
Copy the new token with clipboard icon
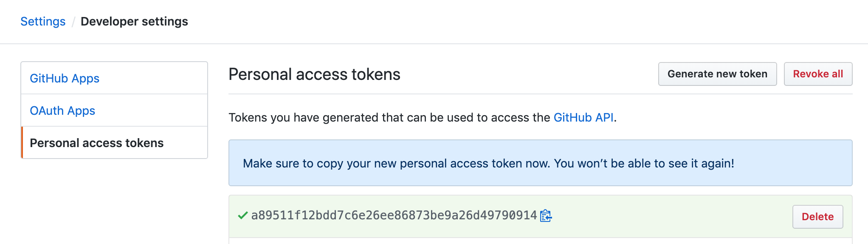coord(546,216)
